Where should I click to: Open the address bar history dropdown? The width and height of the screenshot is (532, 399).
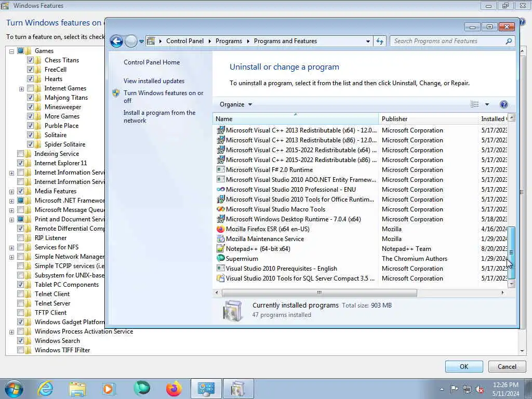368,42
